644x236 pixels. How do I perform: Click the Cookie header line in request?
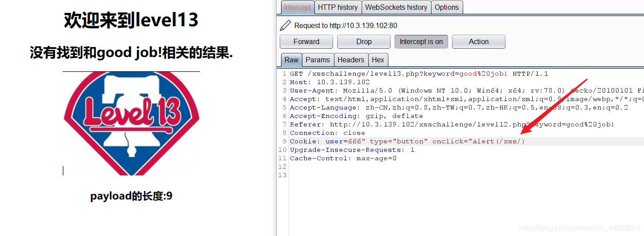(408, 141)
